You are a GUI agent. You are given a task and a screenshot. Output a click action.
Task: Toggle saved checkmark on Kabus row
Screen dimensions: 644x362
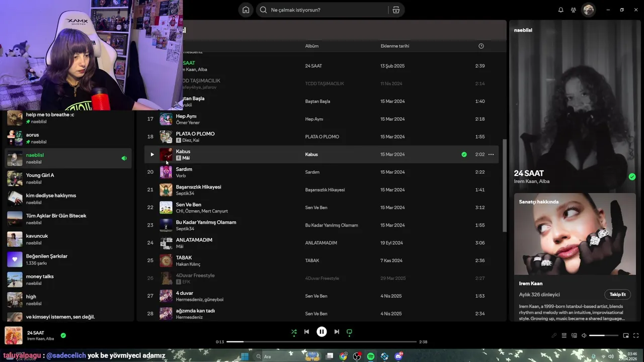coord(464,154)
